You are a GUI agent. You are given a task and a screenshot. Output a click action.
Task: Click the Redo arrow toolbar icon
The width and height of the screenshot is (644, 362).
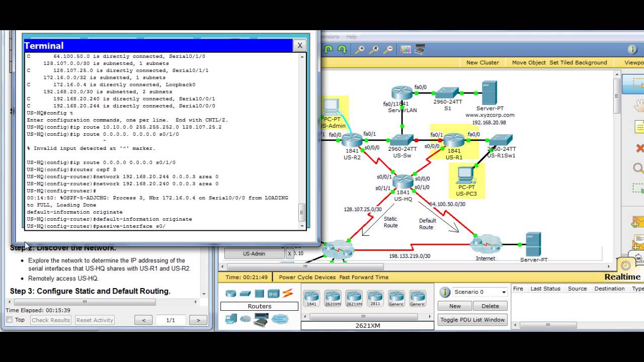tap(342, 49)
